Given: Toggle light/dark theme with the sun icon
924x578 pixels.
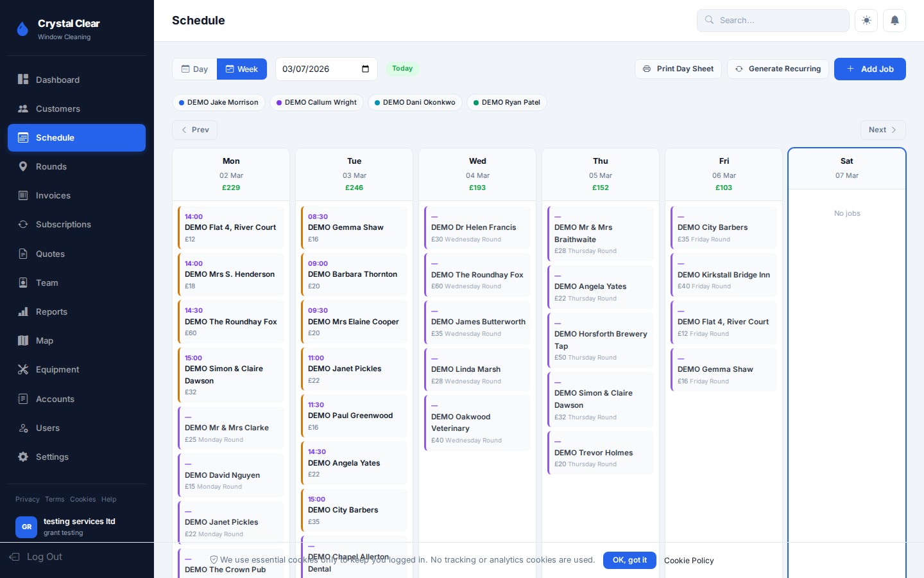Looking at the screenshot, I should pos(866,20).
